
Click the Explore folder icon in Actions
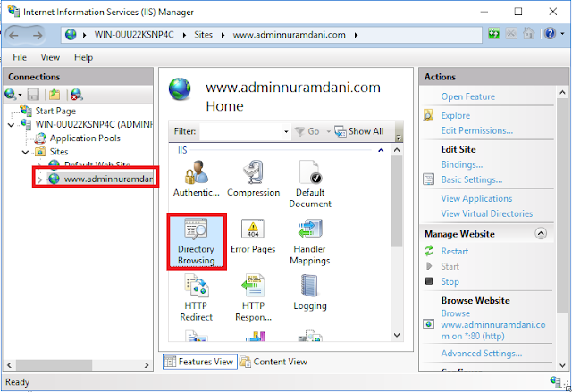coord(428,115)
